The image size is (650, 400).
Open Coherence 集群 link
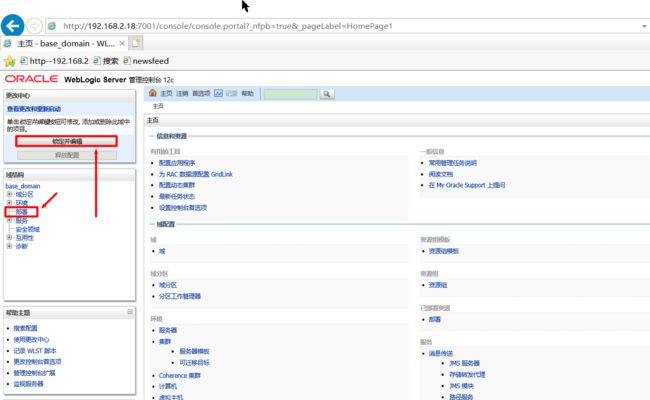(179, 376)
